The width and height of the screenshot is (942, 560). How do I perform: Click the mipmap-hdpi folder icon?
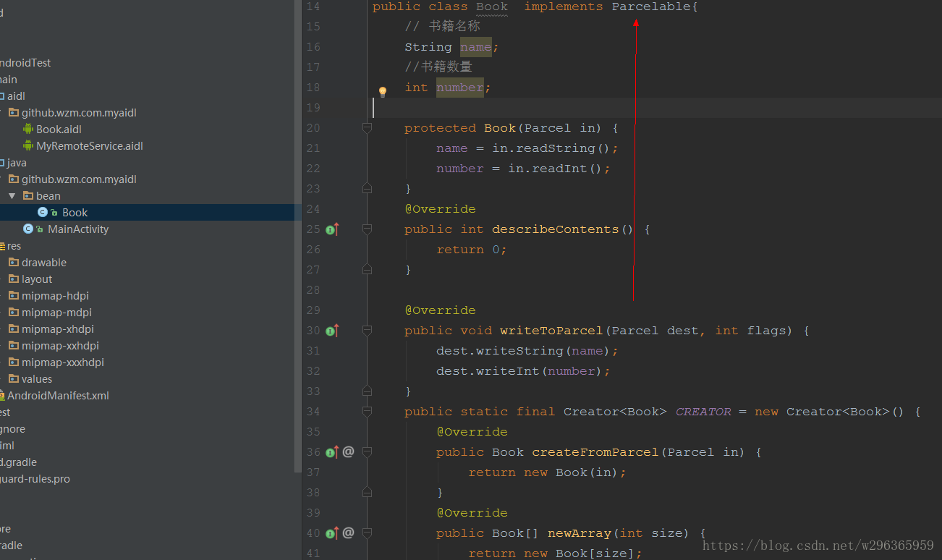coord(14,295)
